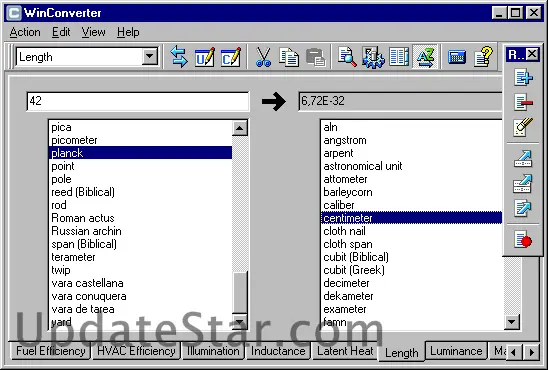Switch to the Latent Heat tab

345,351
